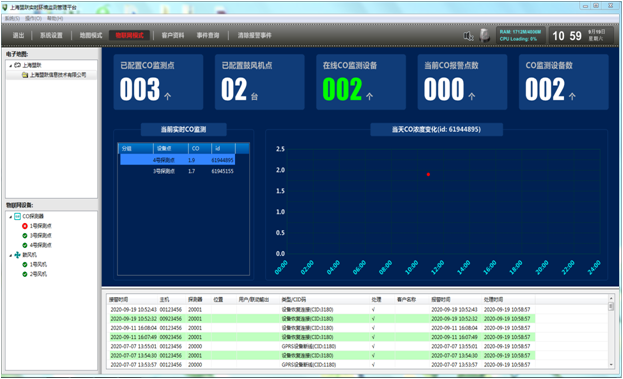Click the 分组 column header
623x379 pixels.
[136, 149]
